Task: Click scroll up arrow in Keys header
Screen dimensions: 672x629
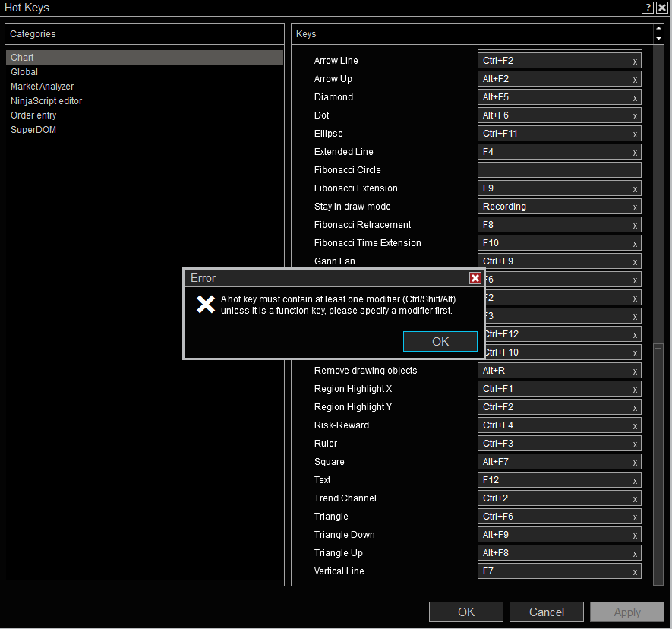Action: [x=659, y=29]
